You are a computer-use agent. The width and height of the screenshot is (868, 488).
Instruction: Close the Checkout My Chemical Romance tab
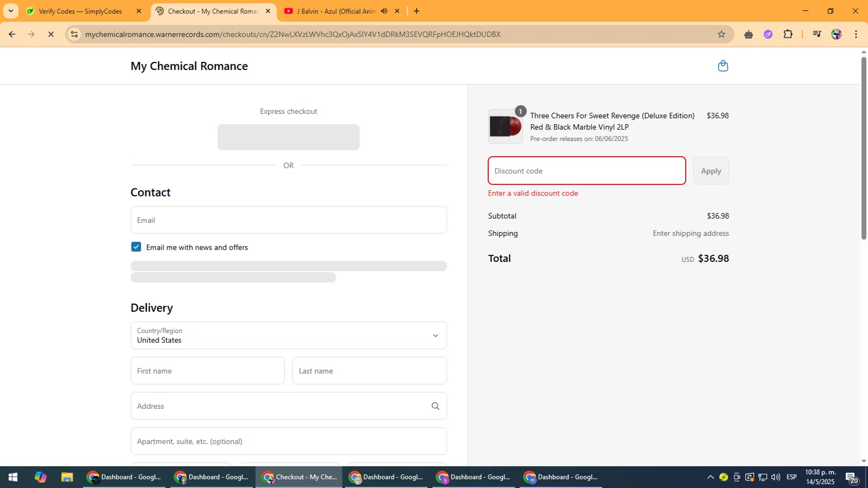[267, 11]
